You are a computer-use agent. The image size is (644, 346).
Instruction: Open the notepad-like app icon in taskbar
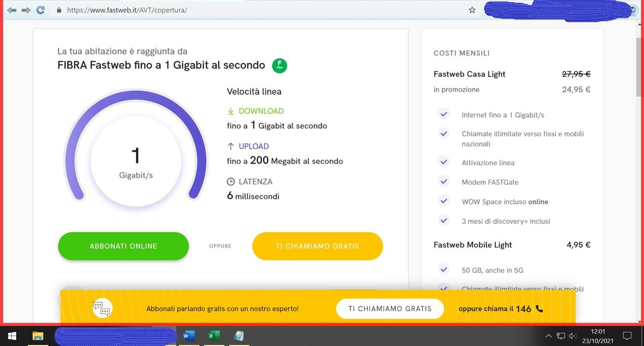238,336
